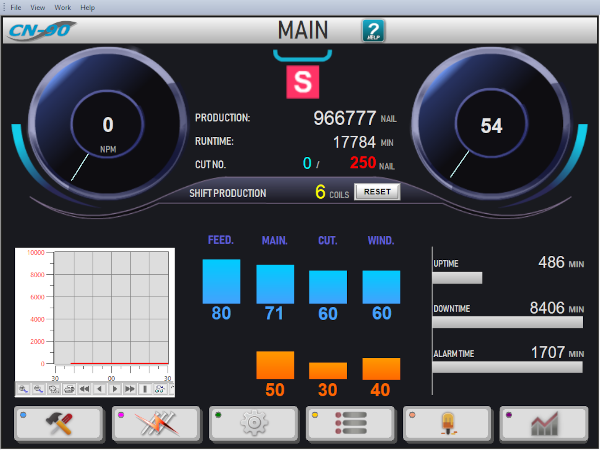
Task: Click the MAIN blue bar at 71
Action: (275, 284)
